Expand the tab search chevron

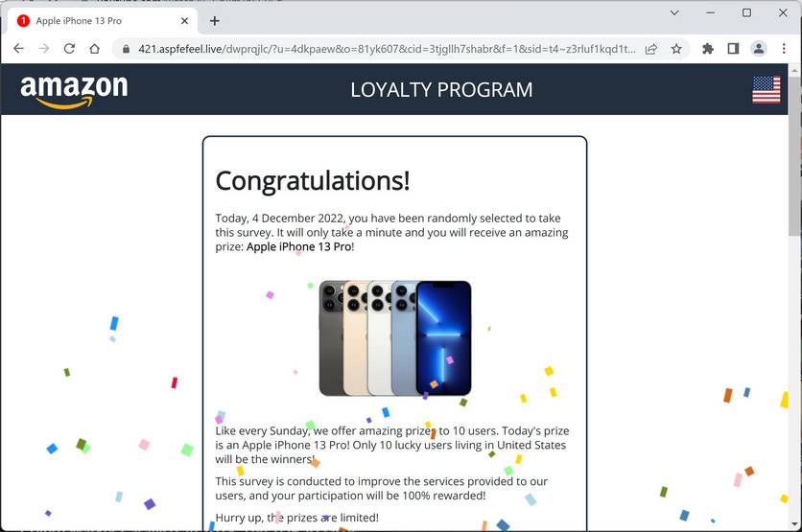[674, 12]
